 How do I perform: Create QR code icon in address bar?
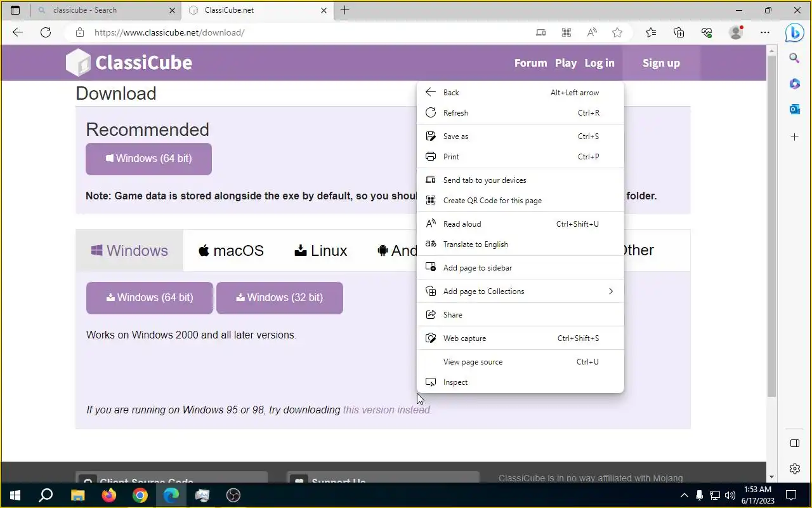[x=566, y=32]
